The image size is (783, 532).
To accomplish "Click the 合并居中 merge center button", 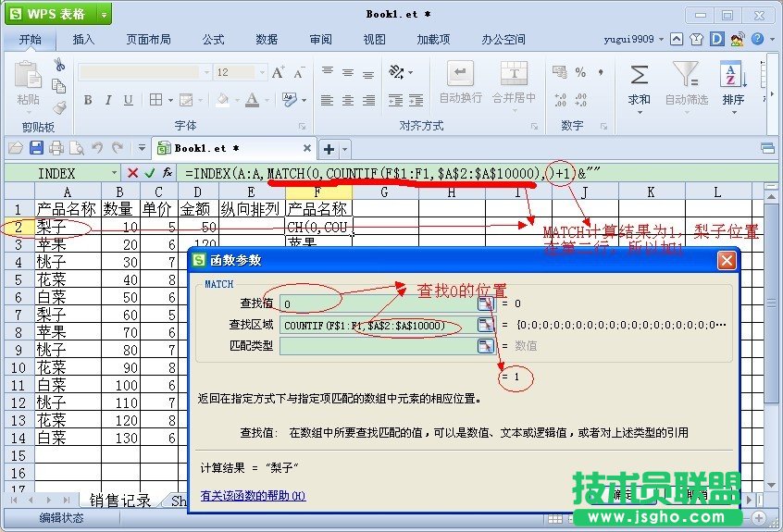I will 514,83.
